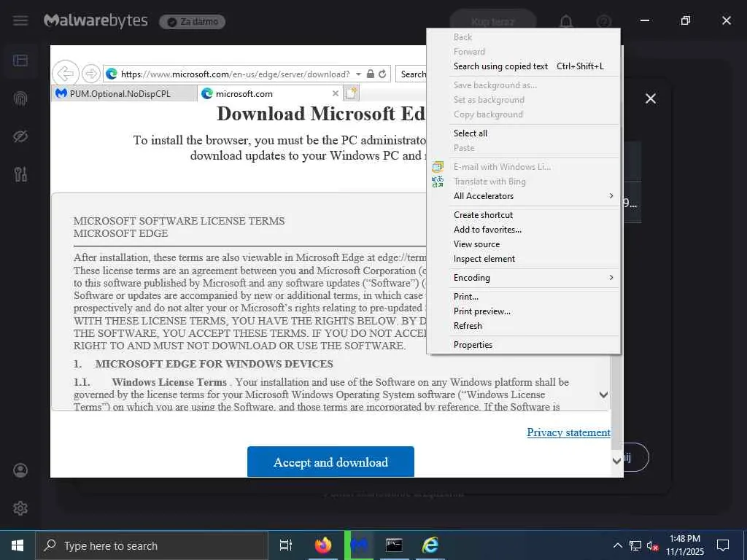
Task: Click the Kup teraz button
Action: (x=493, y=21)
